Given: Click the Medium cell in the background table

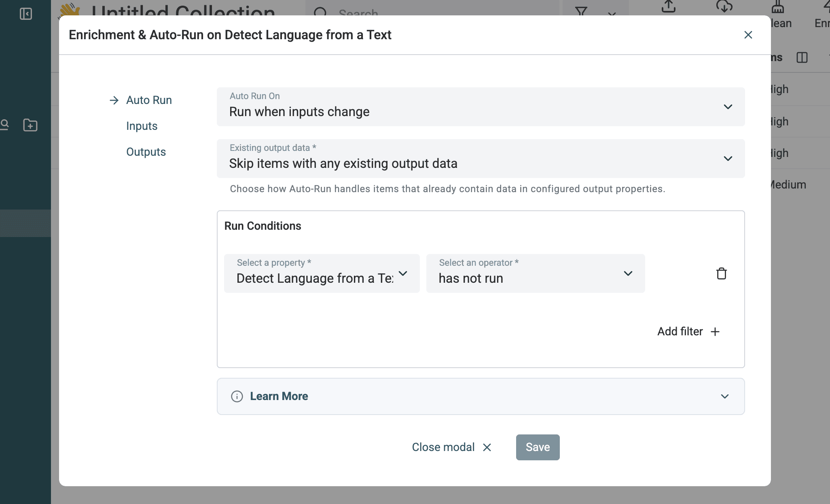Looking at the screenshot, I should 788,184.
